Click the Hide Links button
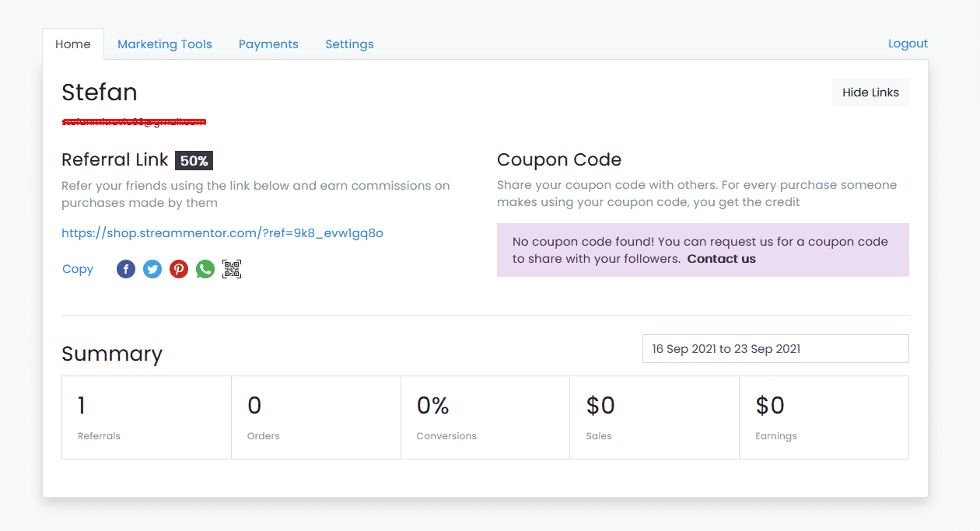This screenshot has height=531, width=980. coord(870,93)
